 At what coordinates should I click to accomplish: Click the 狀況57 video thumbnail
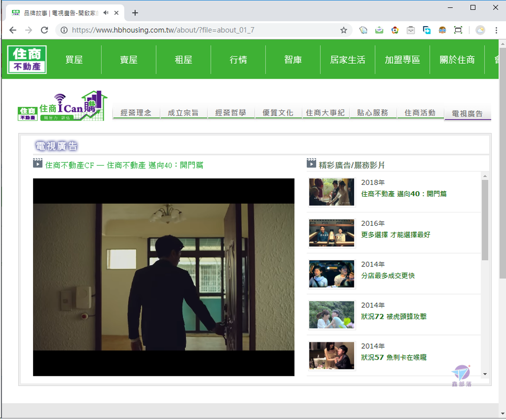click(332, 356)
